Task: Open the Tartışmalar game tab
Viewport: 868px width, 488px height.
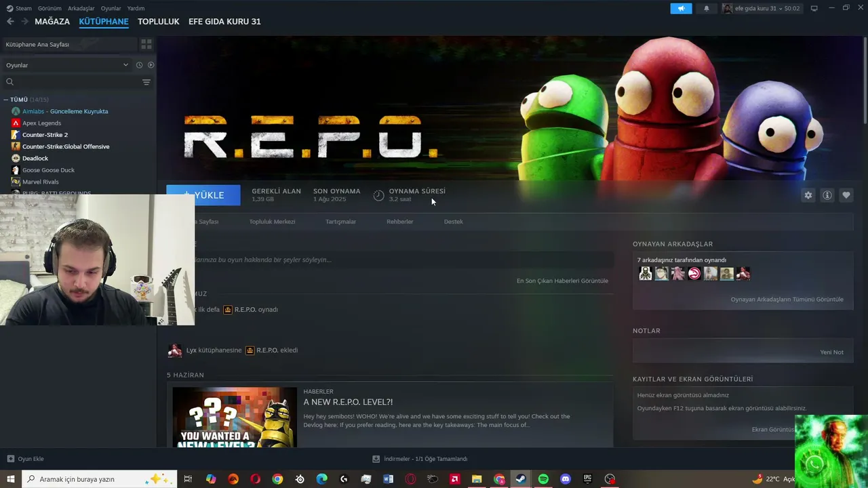Action: pyautogui.click(x=340, y=222)
